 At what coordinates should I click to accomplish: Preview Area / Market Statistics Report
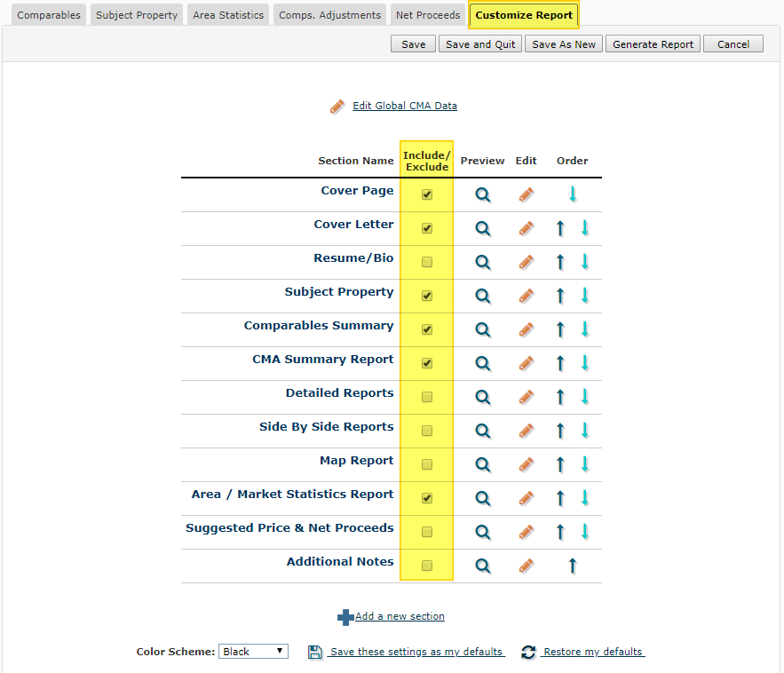pyautogui.click(x=482, y=498)
